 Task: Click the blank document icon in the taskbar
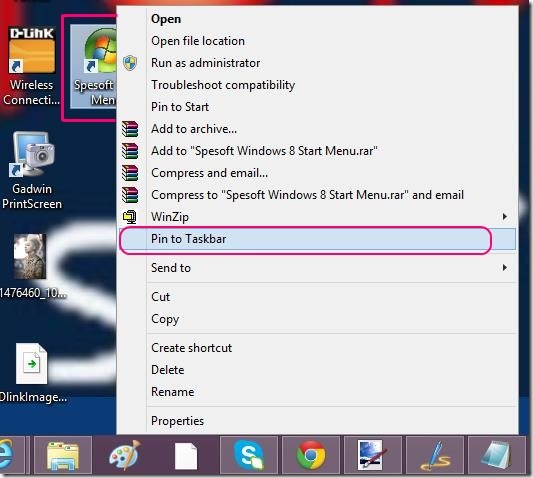point(186,456)
